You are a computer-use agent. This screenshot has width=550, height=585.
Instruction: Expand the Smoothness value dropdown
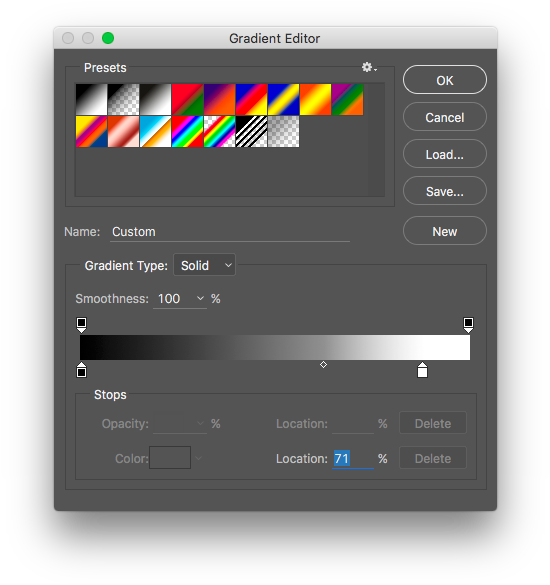(200, 298)
